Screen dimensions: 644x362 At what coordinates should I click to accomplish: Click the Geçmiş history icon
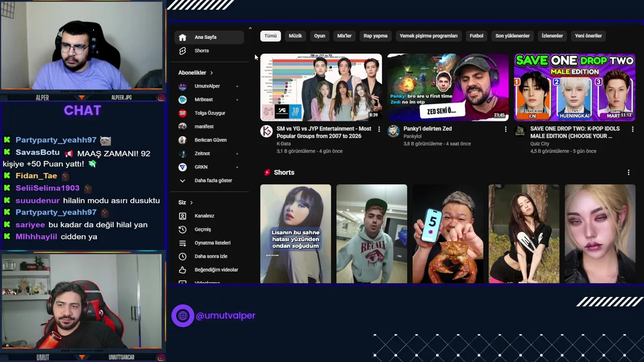pos(183,229)
